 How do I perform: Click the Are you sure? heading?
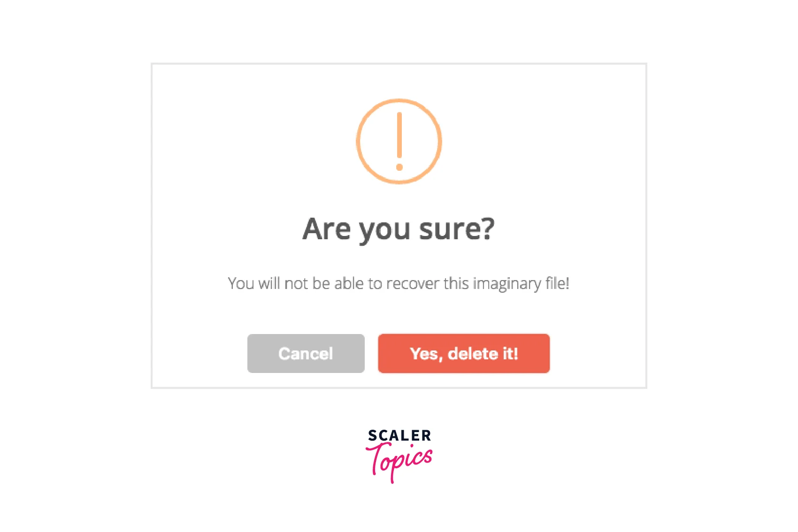click(399, 229)
